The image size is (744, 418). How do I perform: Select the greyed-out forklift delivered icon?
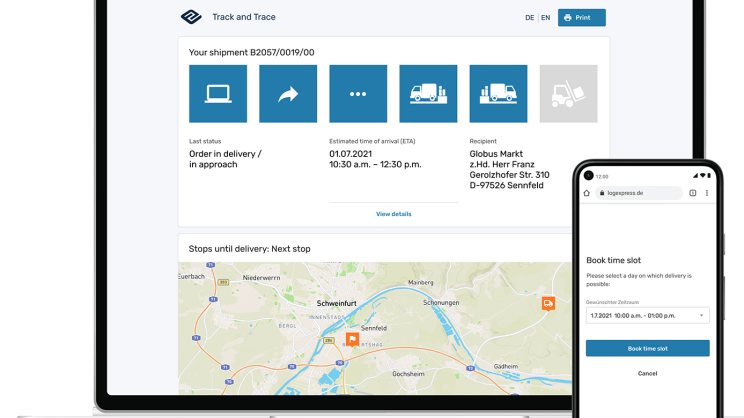coord(568,94)
